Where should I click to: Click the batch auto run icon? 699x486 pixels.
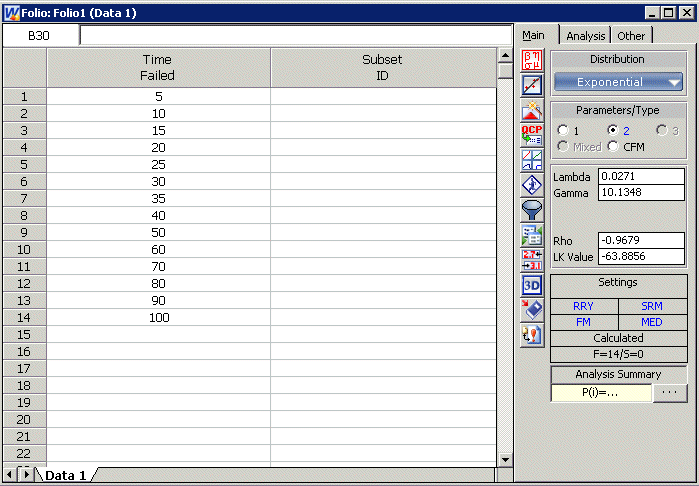[532, 235]
